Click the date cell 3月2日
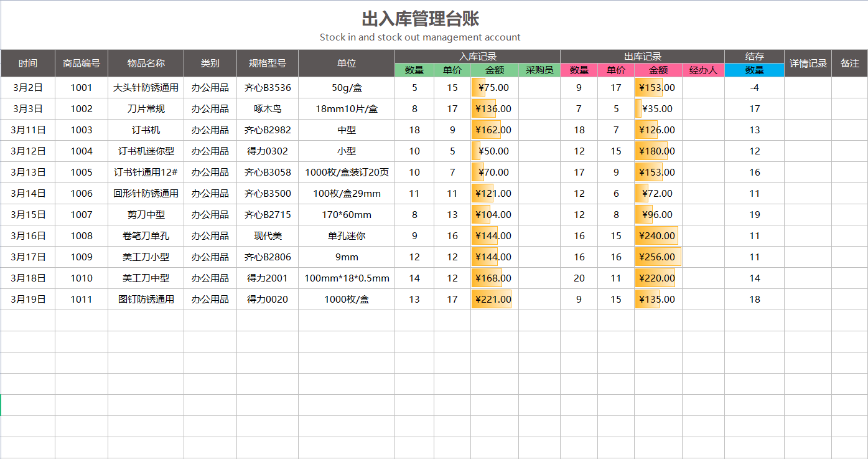Viewport: 868px width, 459px height. pyautogui.click(x=28, y=87)
